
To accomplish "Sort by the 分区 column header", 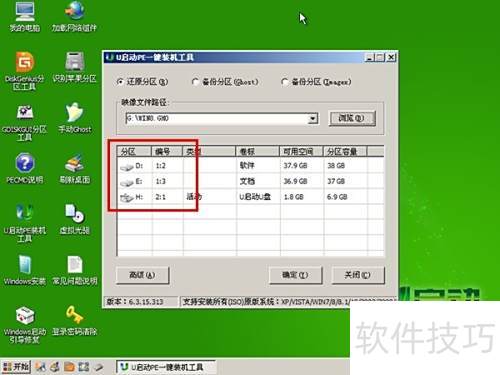I will point(134,152).
